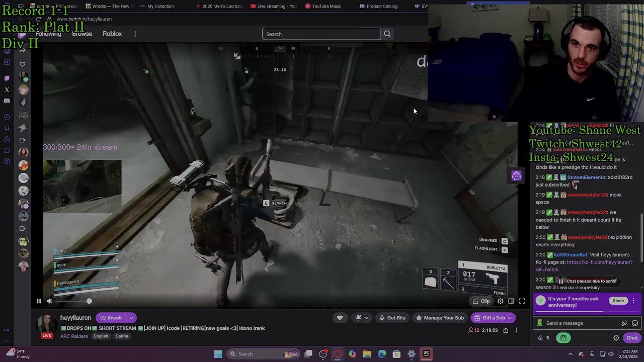Viewport: 644px width, 362px height.
Task: Switch to the YouTube Music browser tab
Action: click(324, 6)
